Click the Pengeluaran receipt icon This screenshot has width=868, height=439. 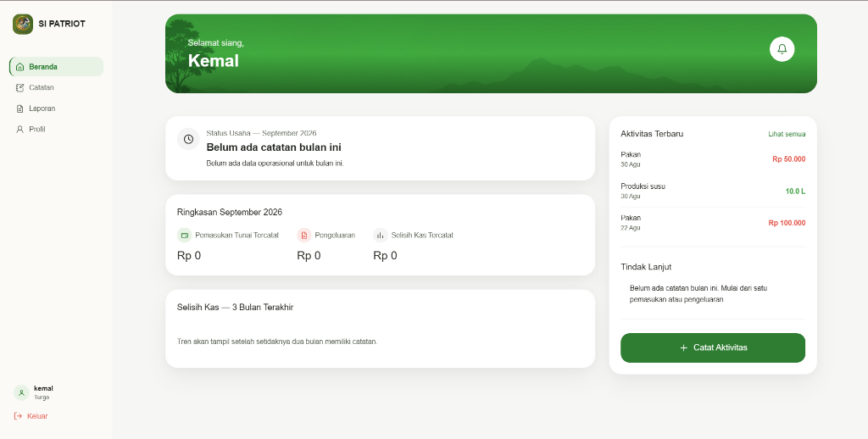click(x=304, y=236)
